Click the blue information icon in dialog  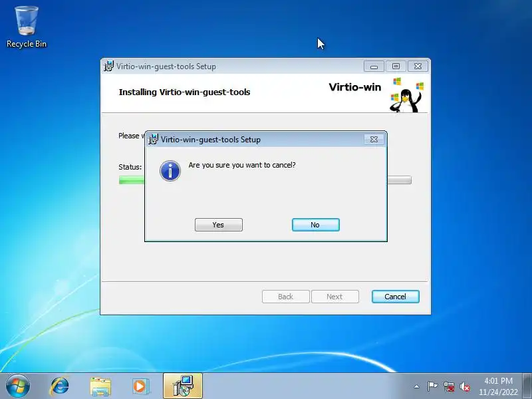[x=170, y=171]
